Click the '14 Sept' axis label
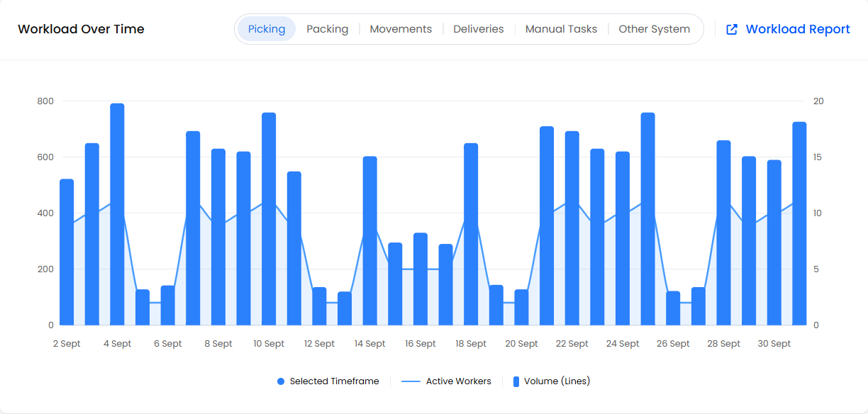The width and height of the screenshot is (868, 414). click(370, 344)
